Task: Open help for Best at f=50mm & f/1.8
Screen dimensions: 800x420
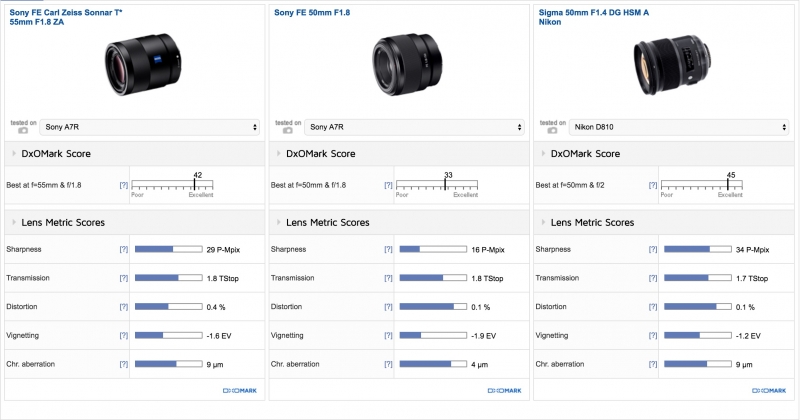Action: pyautogui.click(x=388, y=185)
